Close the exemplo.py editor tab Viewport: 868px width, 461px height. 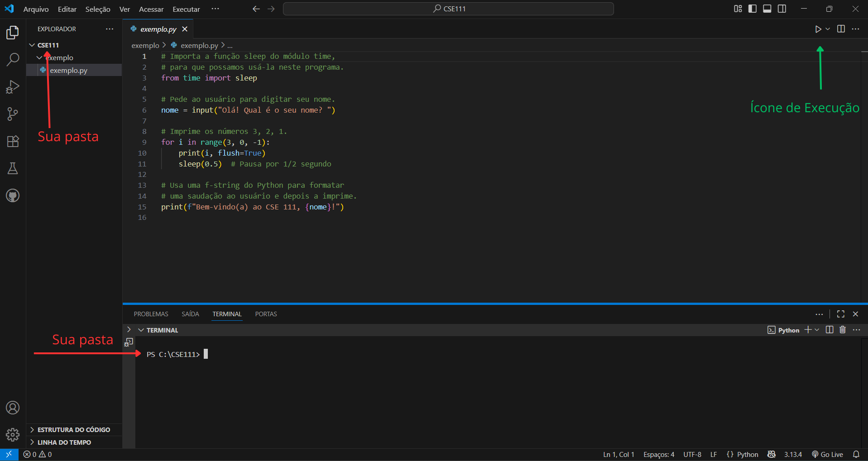coord(185,29)
